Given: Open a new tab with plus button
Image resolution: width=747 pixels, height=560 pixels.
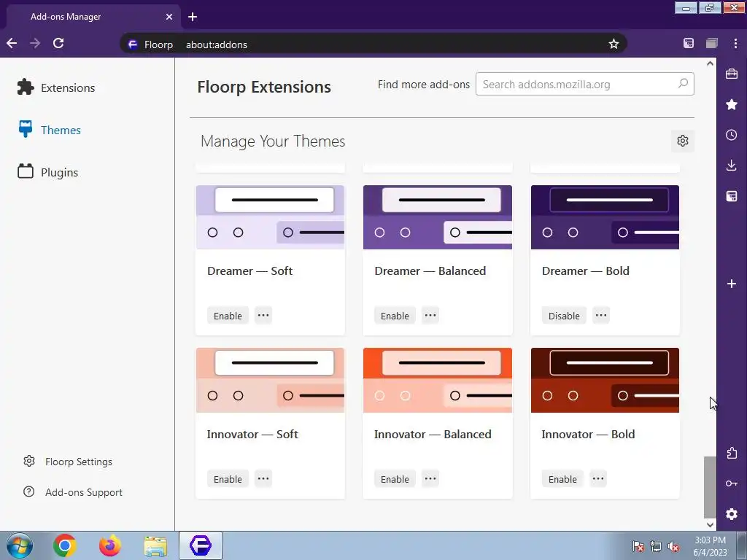Looking at the screenshot, I should pyautogui.click(x=193, y=17).
